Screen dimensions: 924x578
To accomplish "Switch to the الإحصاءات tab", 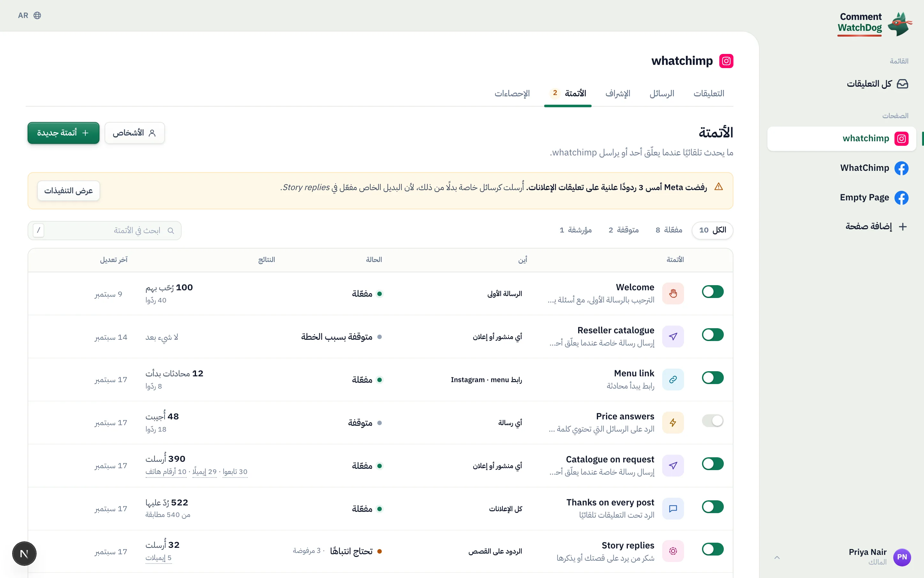I will 512,94.
